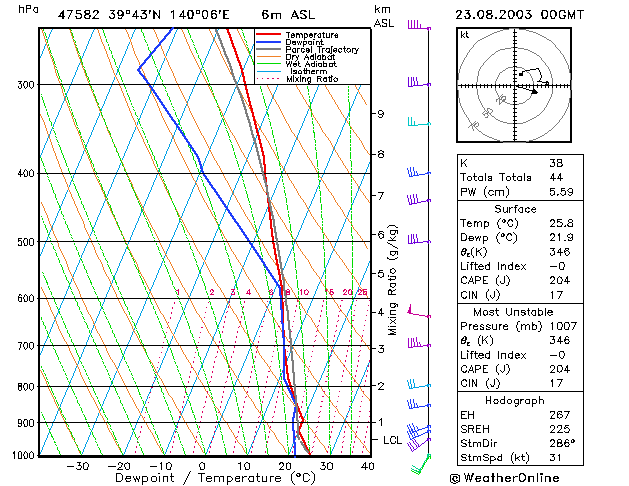Click the date '23.08.2003 00GMT'
Screen dimensions: 629x486
[x=519, y=15]
